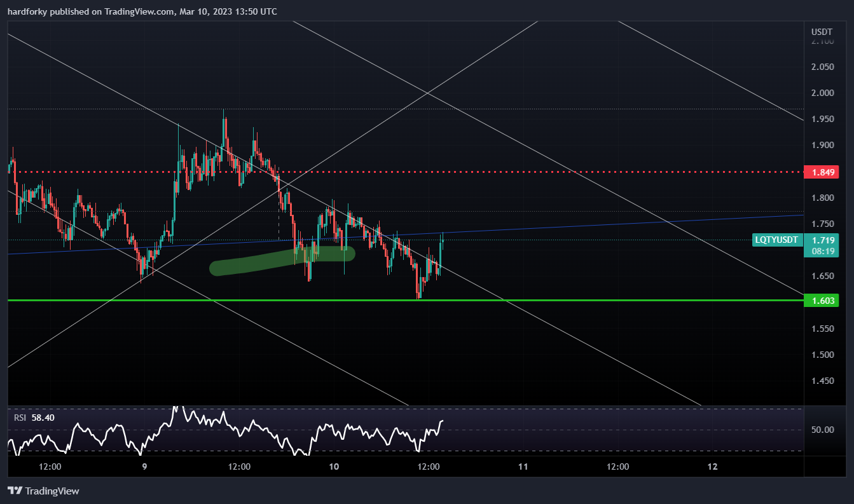Click the 1.950 price axis value
854x504 pixels.
pos(822,119)
